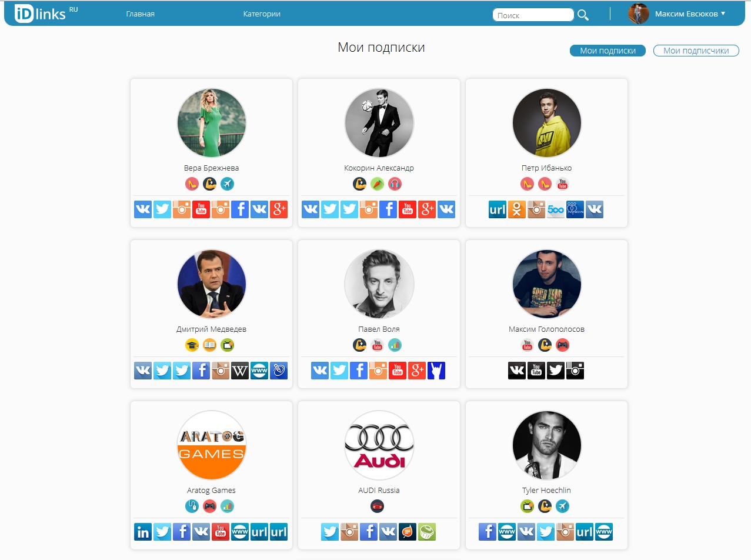This screenshot has width=751, height=560.
Task: Open Дмитрий Медведев's profile photo
Action: click(x=212, y=284)
